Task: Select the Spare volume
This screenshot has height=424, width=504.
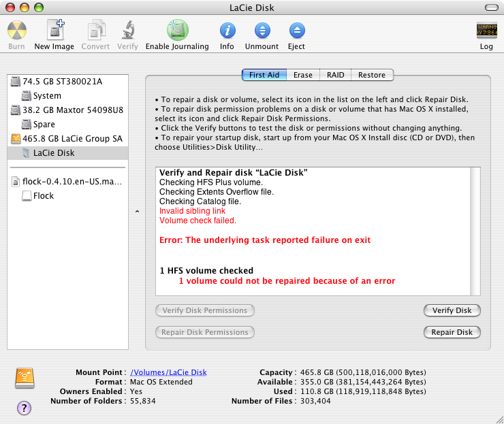Action: pyautogui.click(x=67, y=125)
